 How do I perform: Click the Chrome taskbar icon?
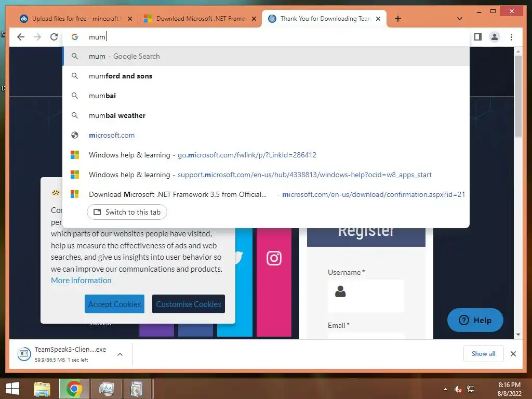pos(74,389)
